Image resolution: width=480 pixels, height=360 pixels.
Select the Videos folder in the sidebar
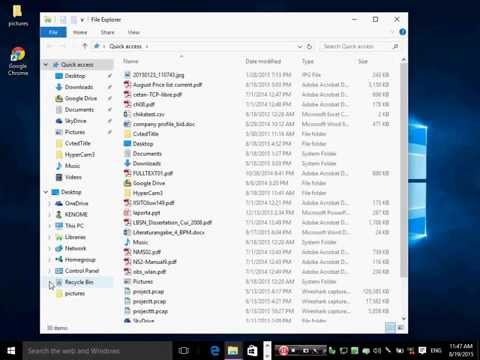click(73, 177)
